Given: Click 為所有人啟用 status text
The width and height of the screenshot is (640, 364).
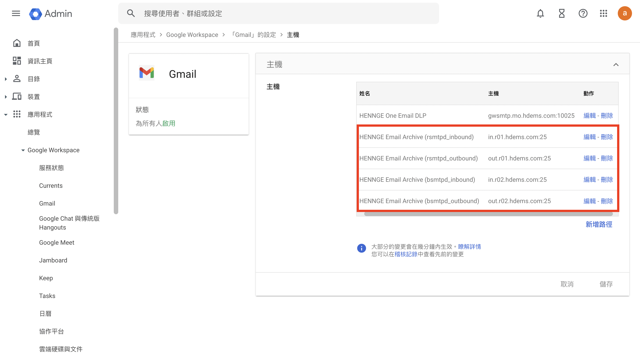Looking at the screenshot, I should pos(155,124).
